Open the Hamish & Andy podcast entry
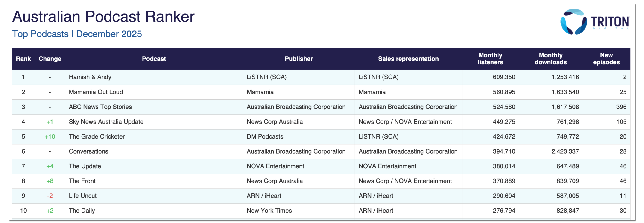Image resolution: width=644 pixels, height=223 pixels. pos(90,77)
